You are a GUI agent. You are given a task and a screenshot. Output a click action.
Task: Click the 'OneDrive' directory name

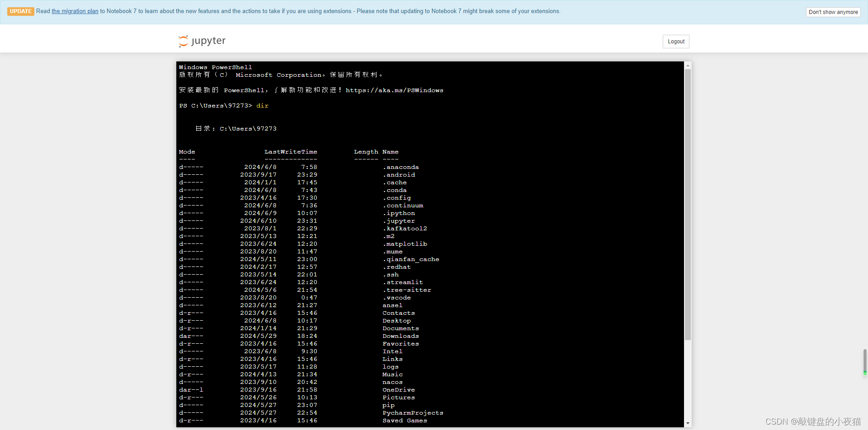point(399,390)
